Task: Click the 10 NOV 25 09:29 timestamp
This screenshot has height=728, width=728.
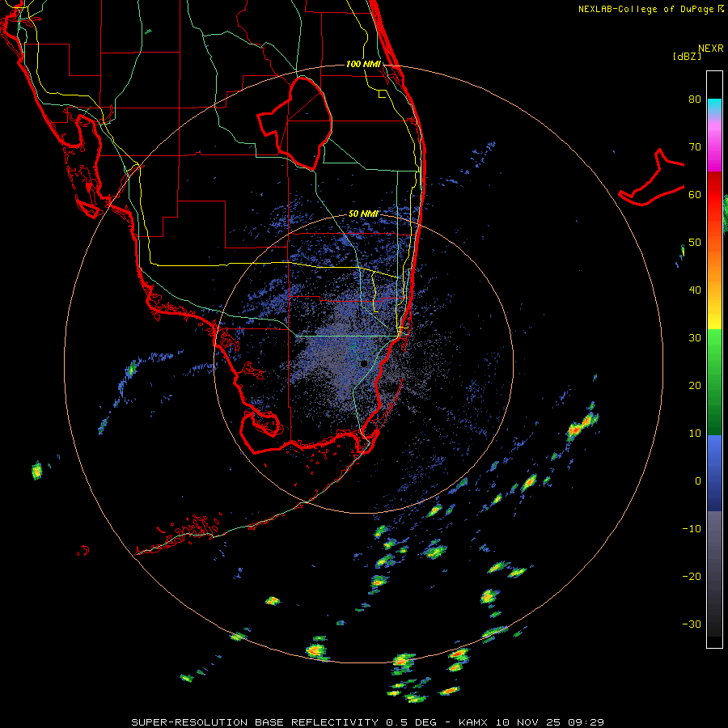Action: (x=550, y=722)
